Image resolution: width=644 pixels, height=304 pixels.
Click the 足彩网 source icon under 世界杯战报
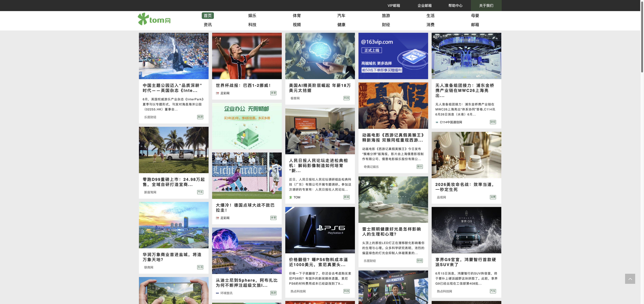(217, 93)
